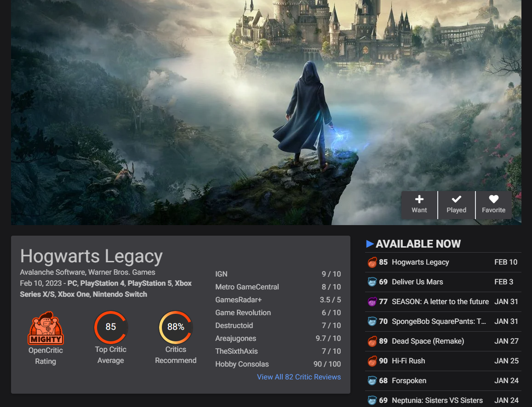Click the blue arrow beside Available Now
532x407 pixels.
pos(370,243)
